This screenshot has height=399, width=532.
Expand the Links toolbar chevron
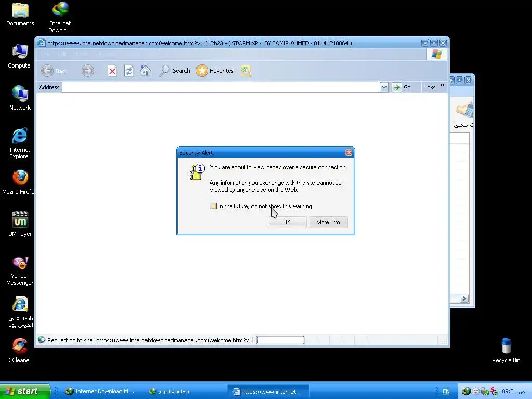[443, 85]
